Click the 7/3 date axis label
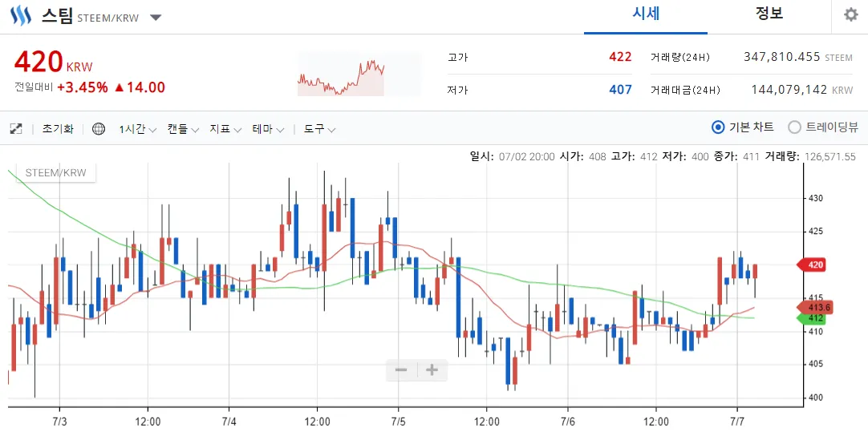 (59, 422)
